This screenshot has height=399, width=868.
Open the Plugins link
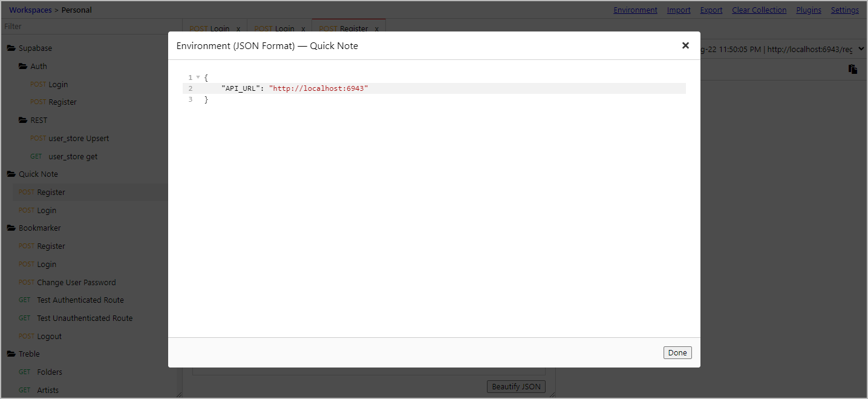point(809,10)
